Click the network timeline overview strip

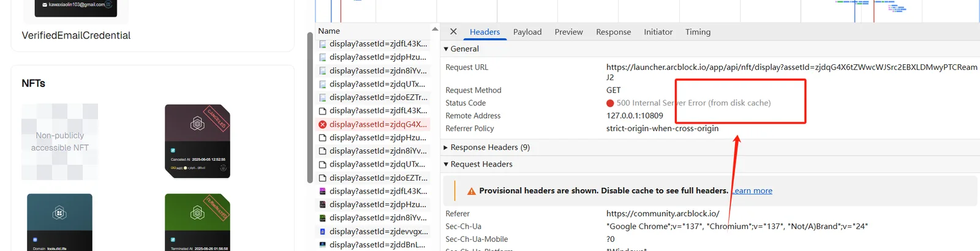pos(647,10)
